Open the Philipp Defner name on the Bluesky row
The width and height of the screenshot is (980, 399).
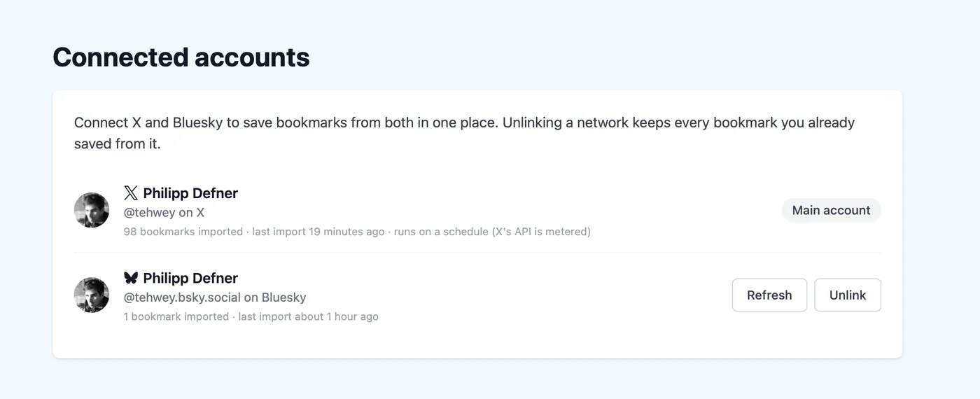pos(190,278)
